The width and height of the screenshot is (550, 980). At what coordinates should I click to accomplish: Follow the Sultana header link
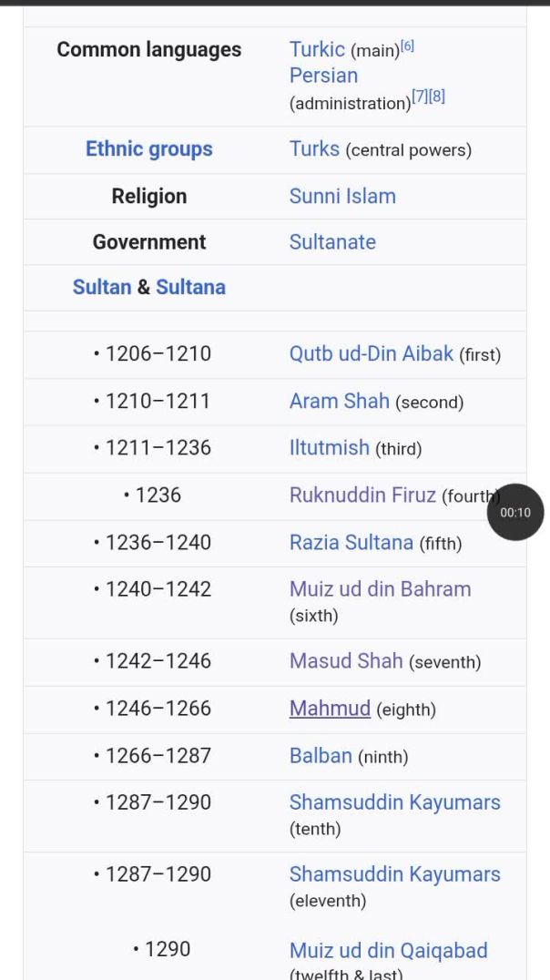pos(190,287)
